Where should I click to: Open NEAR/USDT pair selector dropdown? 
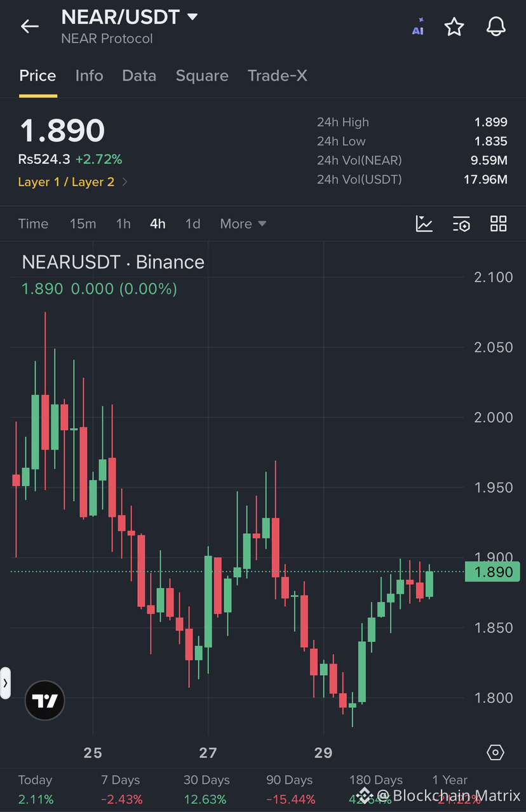pos(130,17)
